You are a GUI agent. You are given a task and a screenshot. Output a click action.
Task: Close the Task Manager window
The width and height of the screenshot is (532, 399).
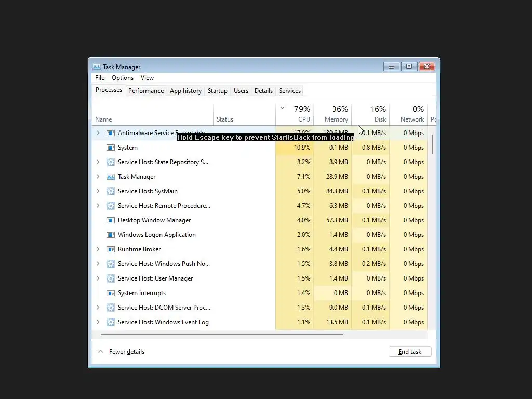coord(427,66)
